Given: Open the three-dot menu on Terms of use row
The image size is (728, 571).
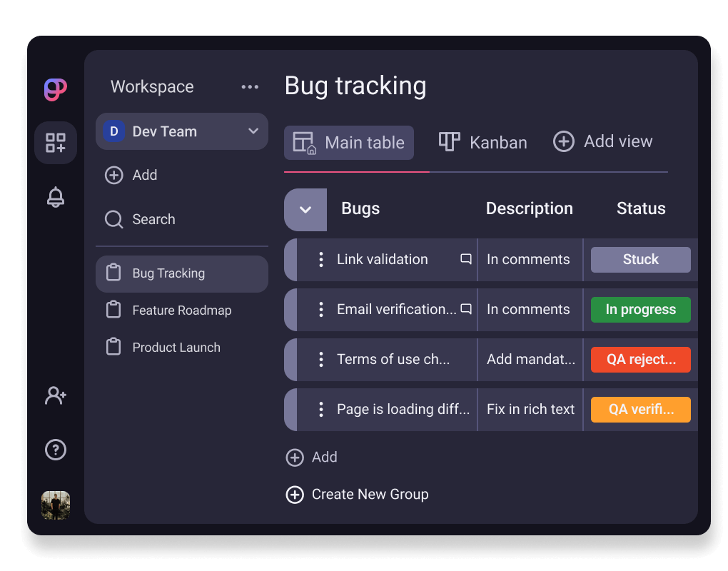Looking at the screenshot, I should click(320, 359).
